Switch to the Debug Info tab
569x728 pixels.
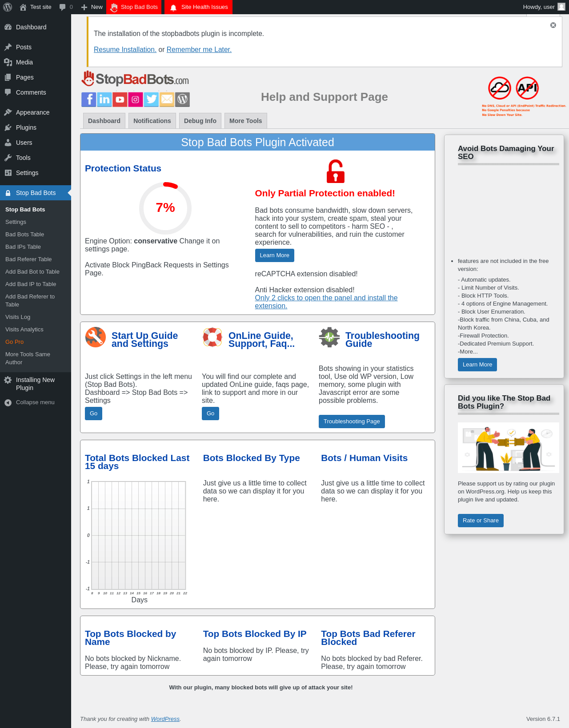click(x=200, y=121)
